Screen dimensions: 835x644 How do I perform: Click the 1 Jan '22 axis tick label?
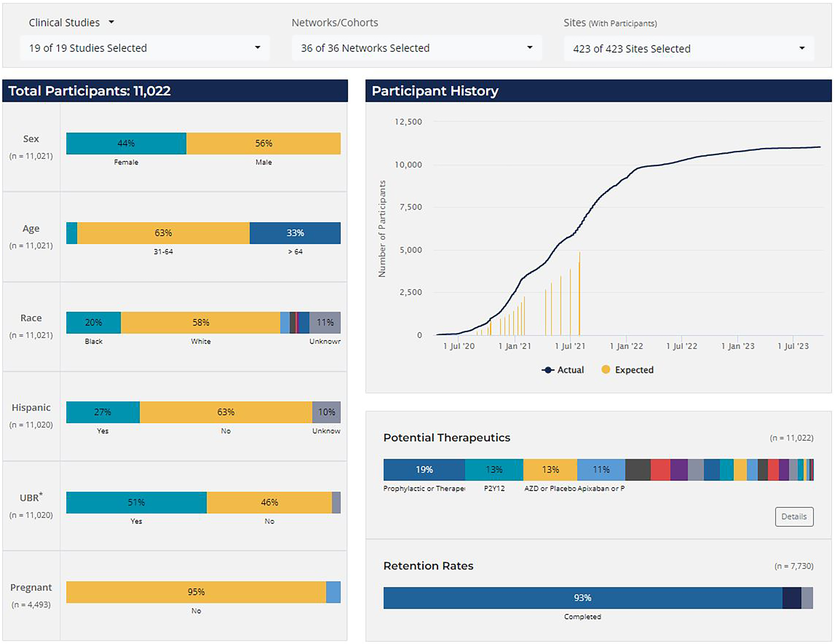coord(626,346)
